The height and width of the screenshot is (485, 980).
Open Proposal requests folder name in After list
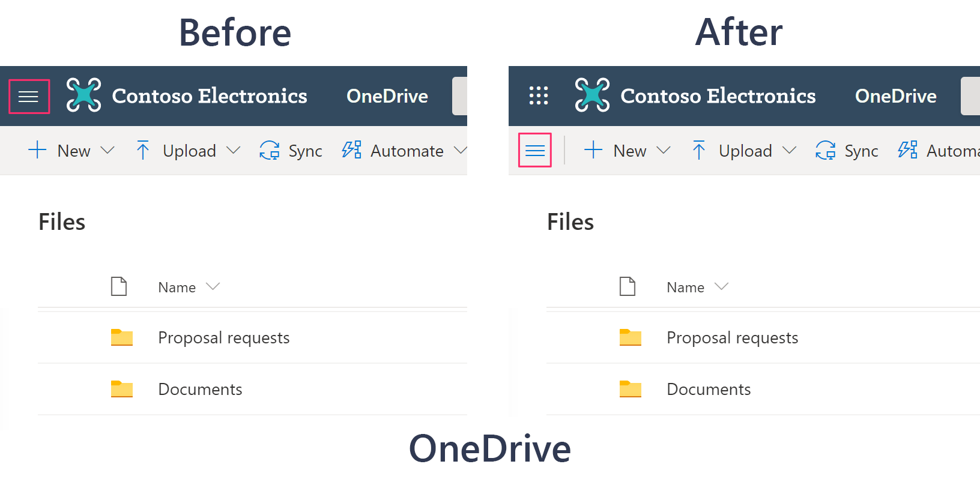click(733, 338)
